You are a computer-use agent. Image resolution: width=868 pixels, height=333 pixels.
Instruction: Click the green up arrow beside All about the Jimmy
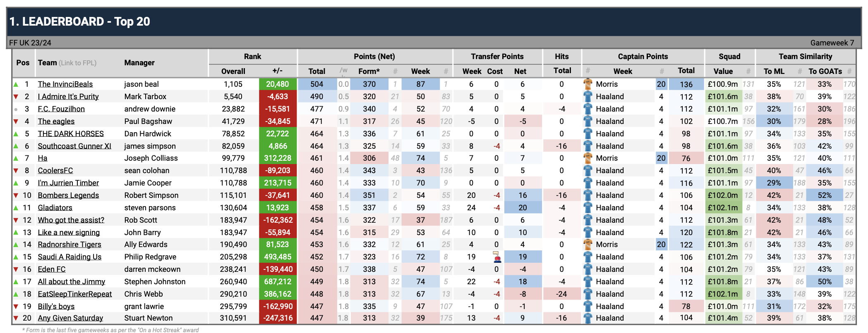click(x=16, y=282)
